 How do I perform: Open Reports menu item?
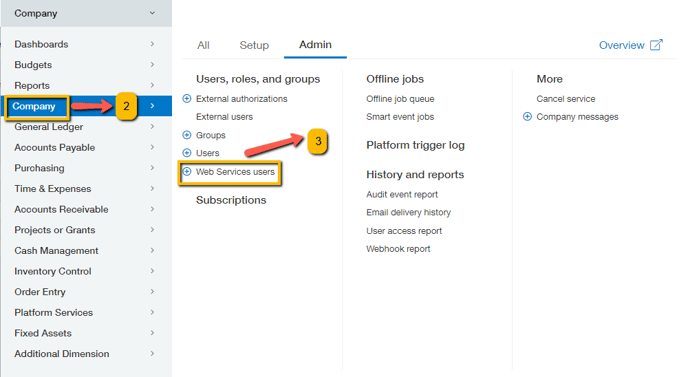coord(32,86)
